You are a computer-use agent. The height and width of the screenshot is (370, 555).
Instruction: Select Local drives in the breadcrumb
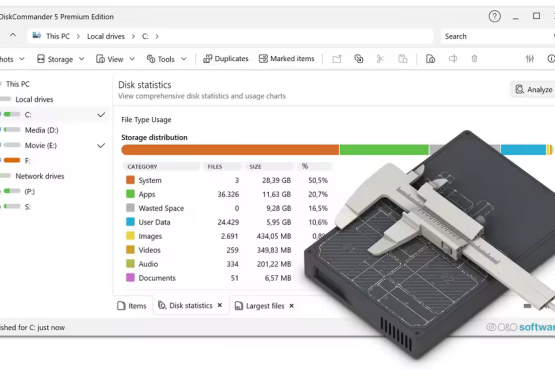(x=106, y=36)
